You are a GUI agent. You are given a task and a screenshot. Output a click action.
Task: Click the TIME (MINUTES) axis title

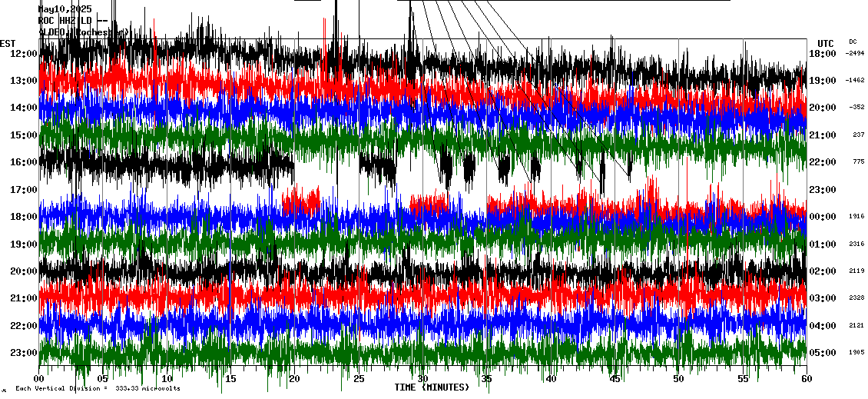(432, 387)
